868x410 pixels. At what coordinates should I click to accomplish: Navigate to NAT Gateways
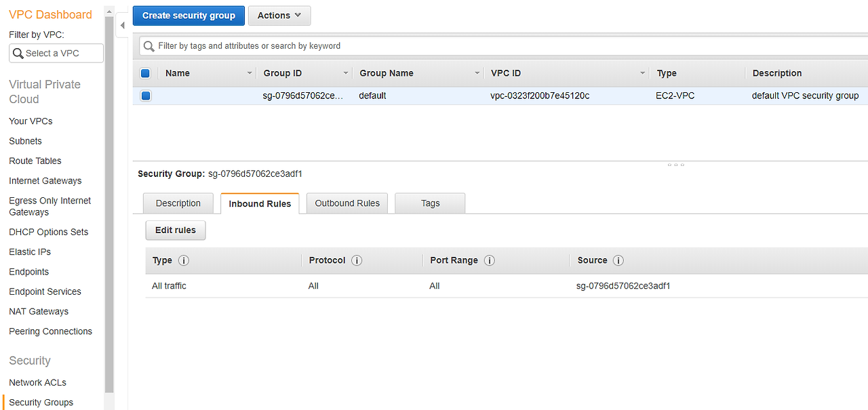(x=39, y=312)
